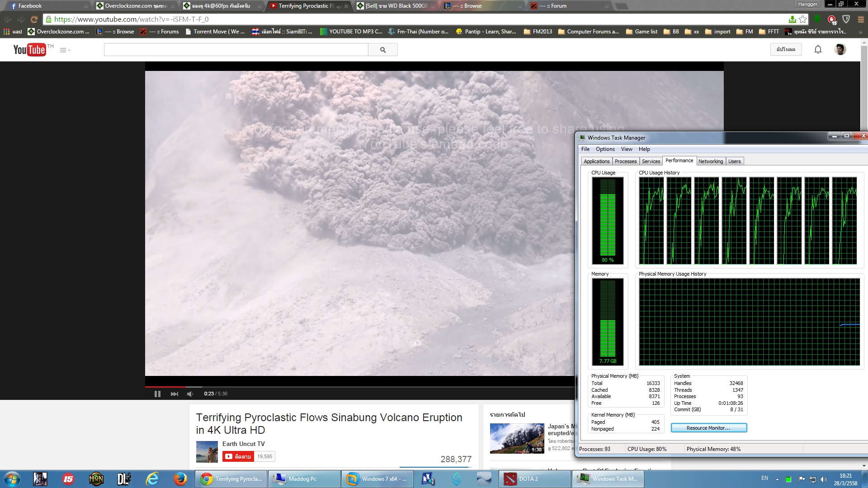Open the Chrome hamburger menu
The height and width of the screenshot is (488, 868).
pyautogui.click(x=861, y=19)
